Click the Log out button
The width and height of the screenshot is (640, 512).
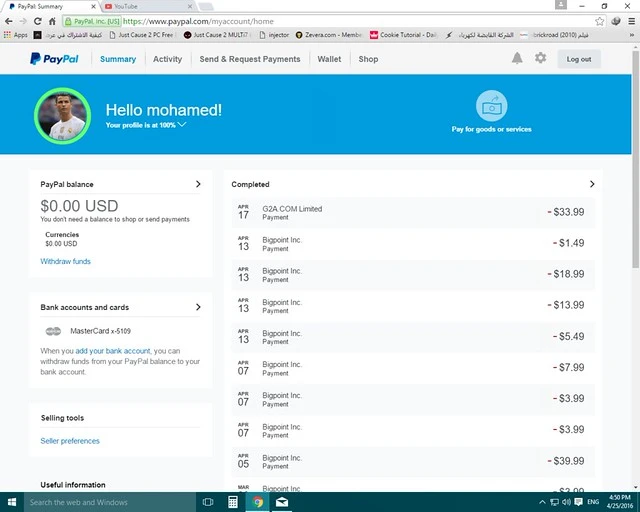tap(579, 59)
